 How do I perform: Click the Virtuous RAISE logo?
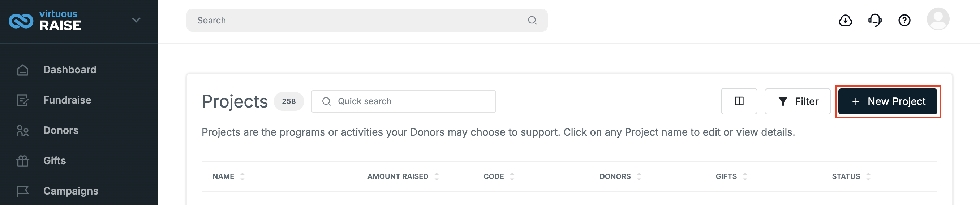tap(45, 20)
